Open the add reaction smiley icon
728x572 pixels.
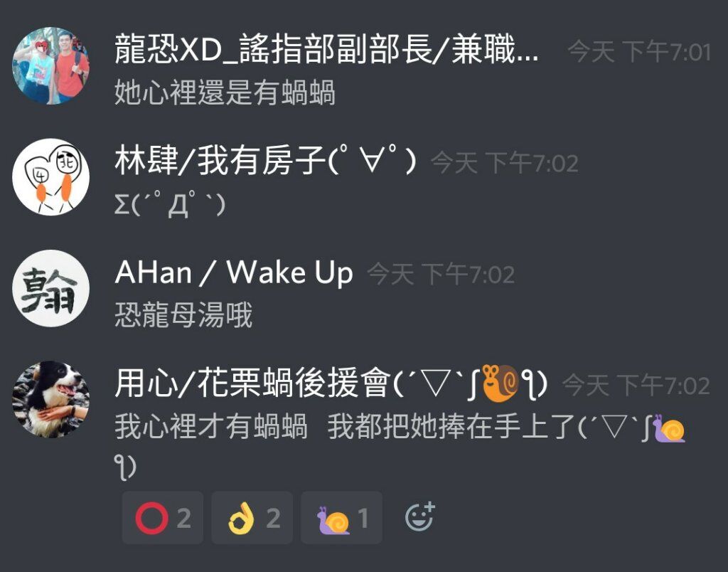[419, 517]
